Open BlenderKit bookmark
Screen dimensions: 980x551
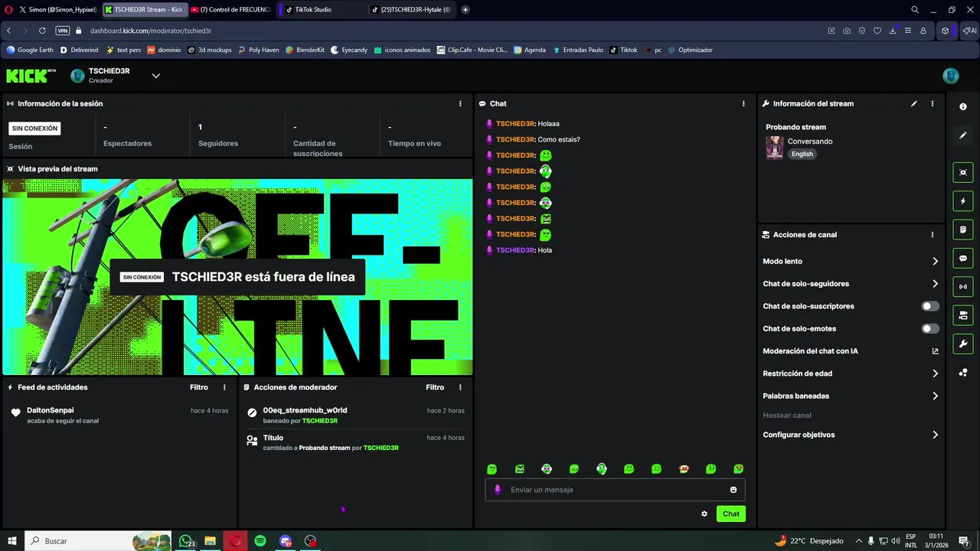[305, 50]
